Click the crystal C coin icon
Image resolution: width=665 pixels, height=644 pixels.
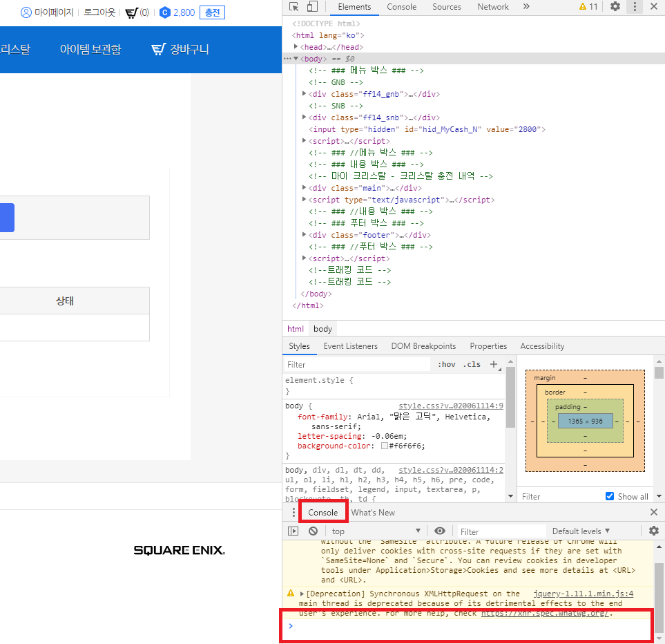click(x=165, y=12)
